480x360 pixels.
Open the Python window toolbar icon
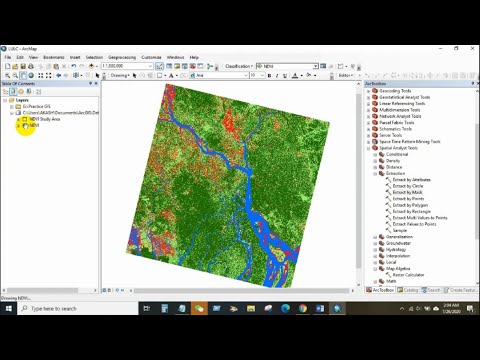tap(200, 66)
